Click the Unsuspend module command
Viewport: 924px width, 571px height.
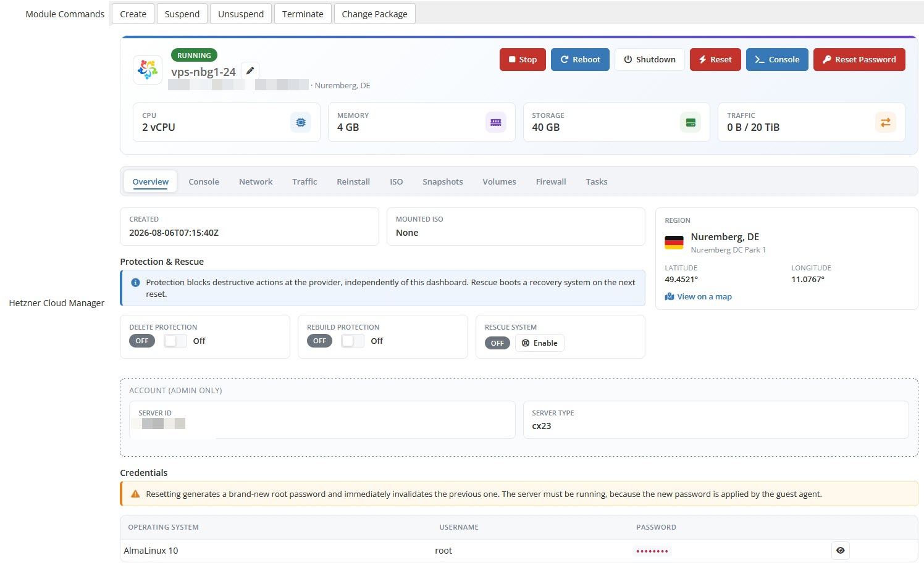click(x=241, y=14)
